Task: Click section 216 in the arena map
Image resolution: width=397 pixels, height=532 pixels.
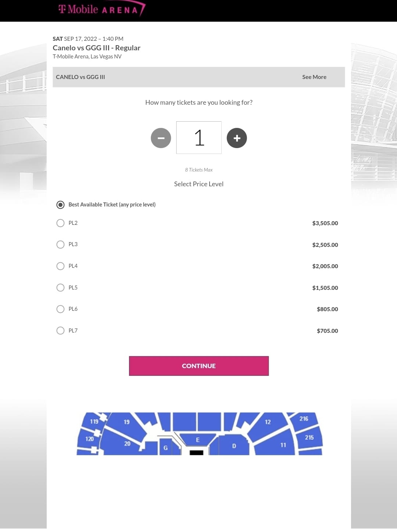Action: [x=304, y=418]
